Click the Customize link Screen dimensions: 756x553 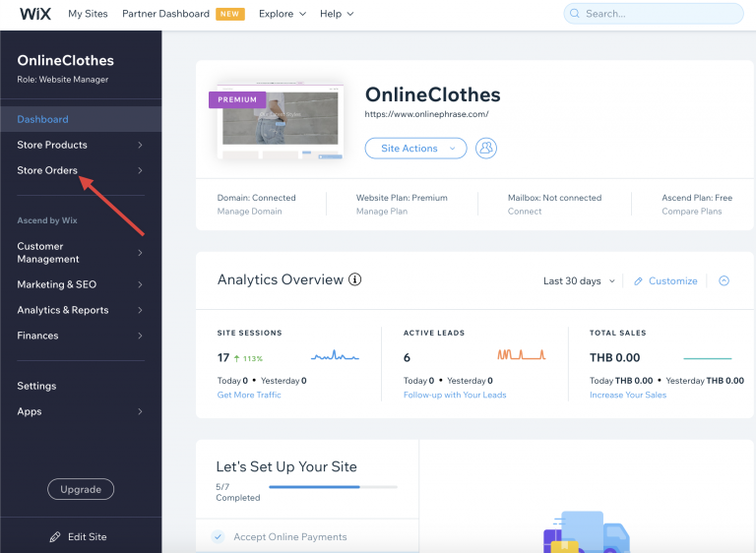(673, 280)
